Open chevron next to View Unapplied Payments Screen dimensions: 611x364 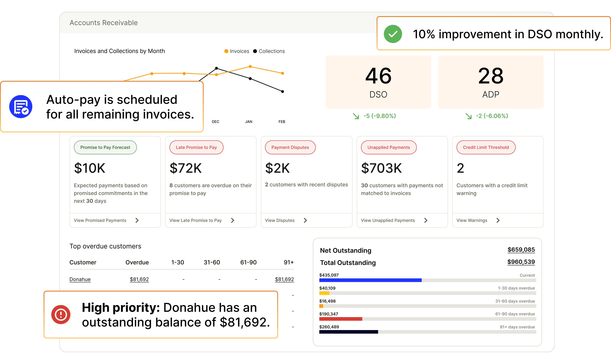coord(426,220)
